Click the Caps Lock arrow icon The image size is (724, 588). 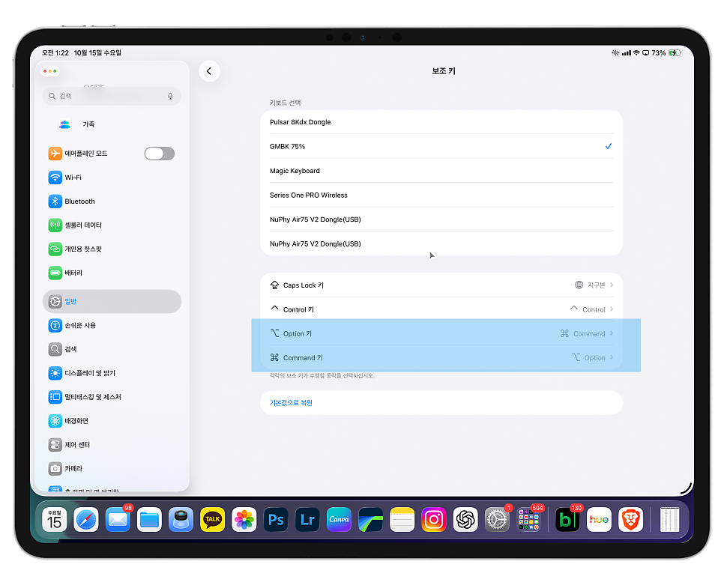(275, 285)
